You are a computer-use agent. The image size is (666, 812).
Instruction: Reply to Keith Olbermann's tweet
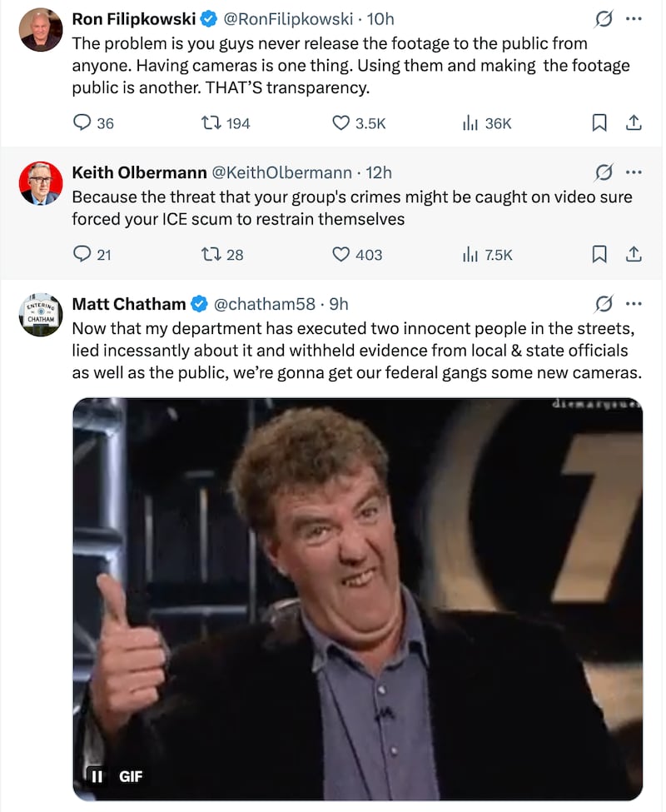click(82, 254)
